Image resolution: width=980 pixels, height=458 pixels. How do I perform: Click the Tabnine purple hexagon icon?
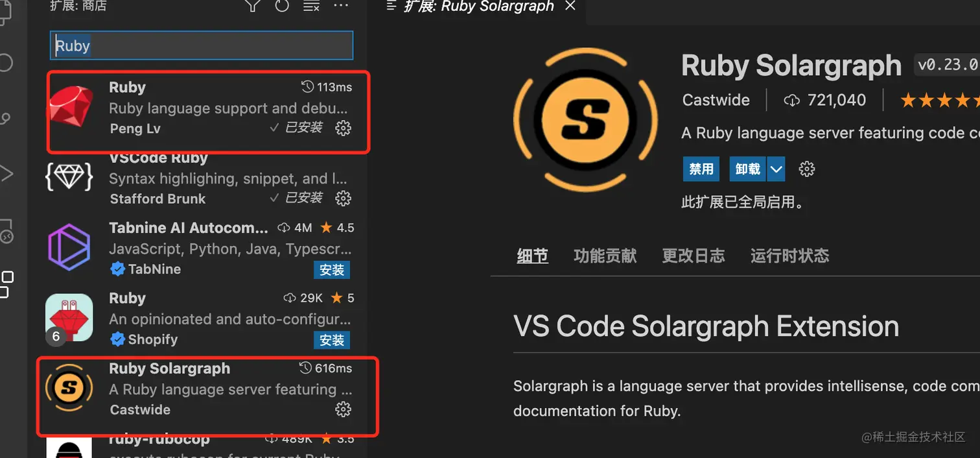(x=69, y=247)
